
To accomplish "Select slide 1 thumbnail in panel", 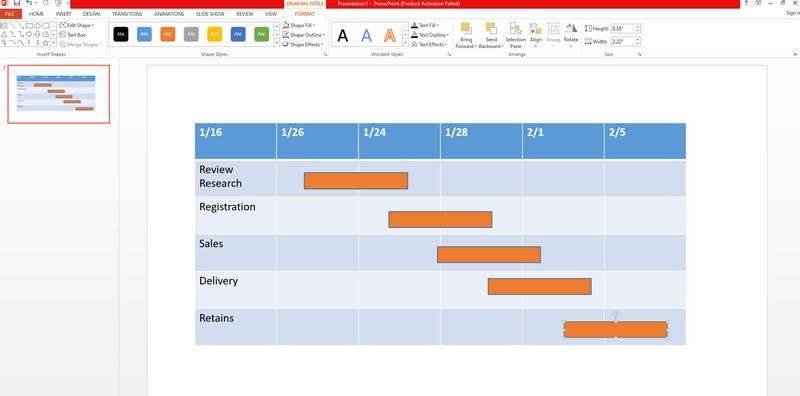I will click(x=59, y=94).
